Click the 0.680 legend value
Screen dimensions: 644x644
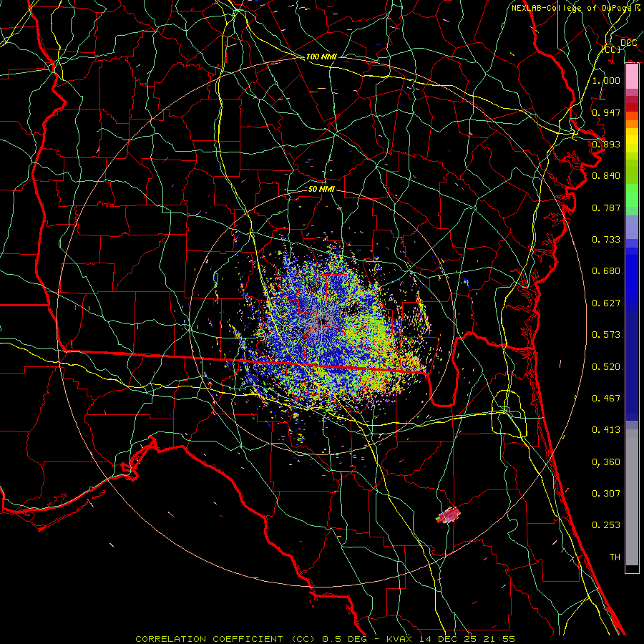point(606,270)
